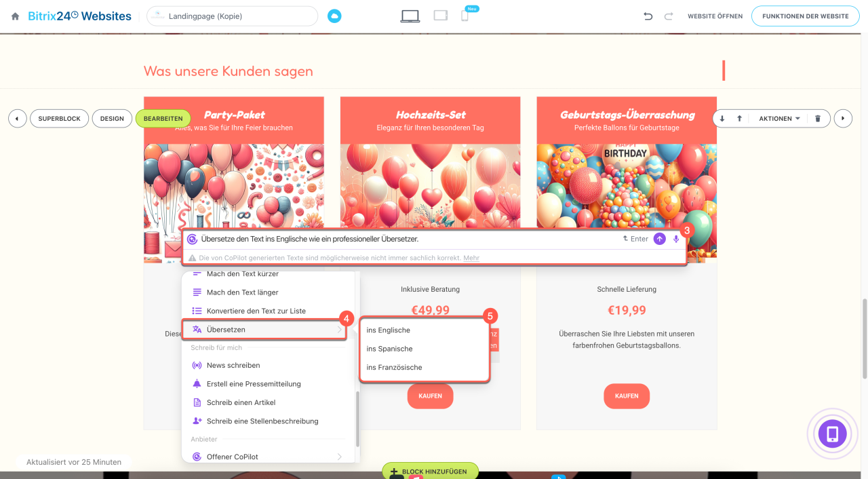Undo the last change
This screenshot has height=479, width=868.
point(648,16)
